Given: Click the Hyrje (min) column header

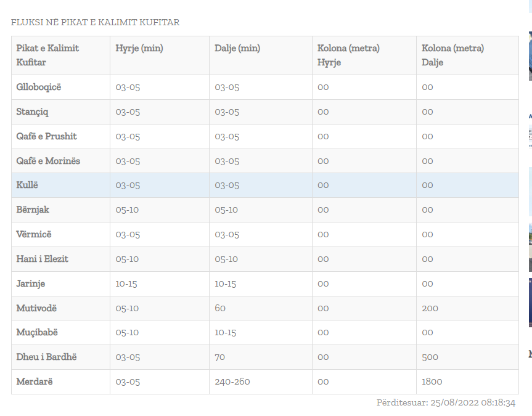Looking at the screenshot, I should (139, 48).
